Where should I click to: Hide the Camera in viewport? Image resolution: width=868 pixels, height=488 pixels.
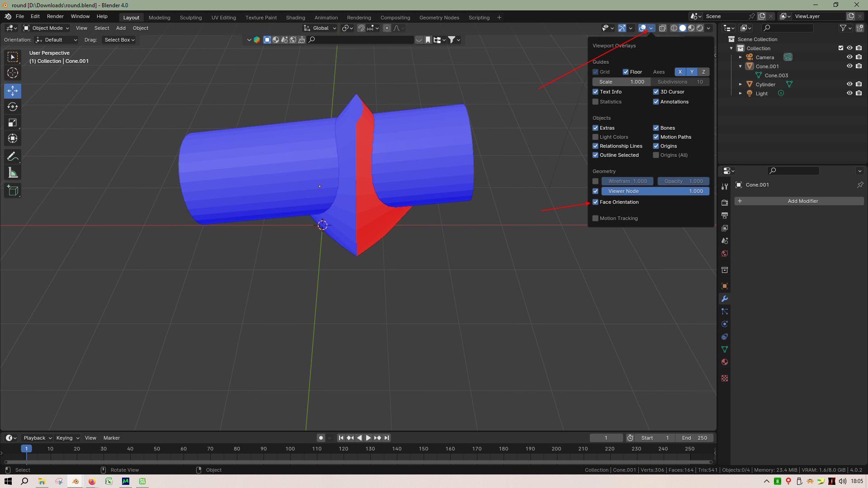pyautogui.click(x=849, y=57)
